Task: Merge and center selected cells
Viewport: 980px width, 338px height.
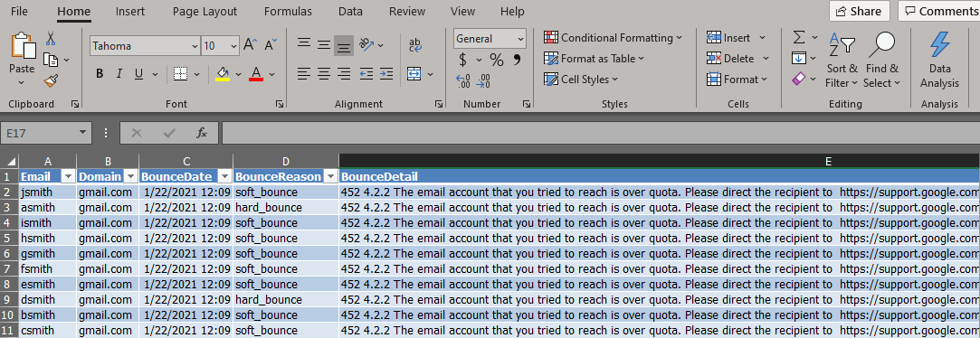Action: 414,74
